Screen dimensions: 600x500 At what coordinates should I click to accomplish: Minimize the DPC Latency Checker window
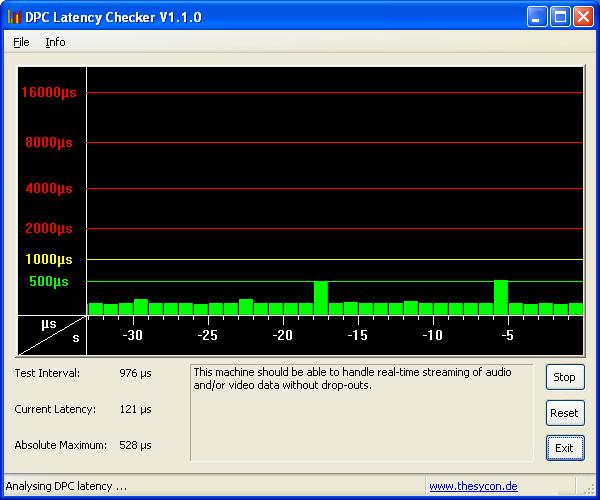click(536, 17)
